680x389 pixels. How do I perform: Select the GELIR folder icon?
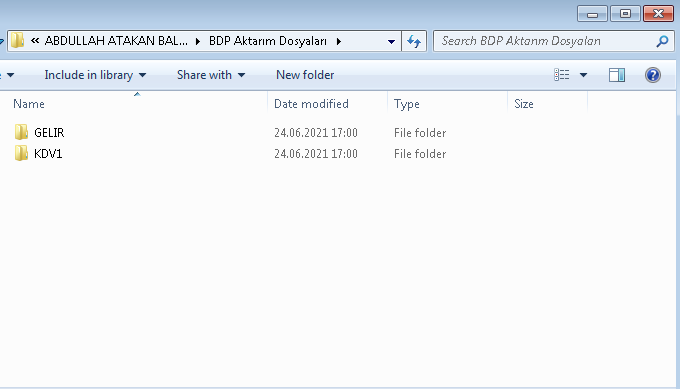(x=21, y=132)
